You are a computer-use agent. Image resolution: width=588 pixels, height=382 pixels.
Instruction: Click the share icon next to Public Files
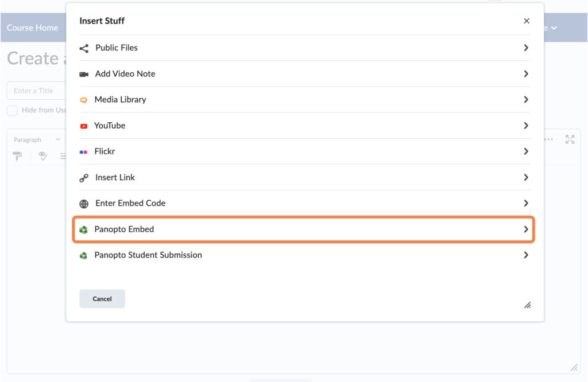click(x=85, y=48)
